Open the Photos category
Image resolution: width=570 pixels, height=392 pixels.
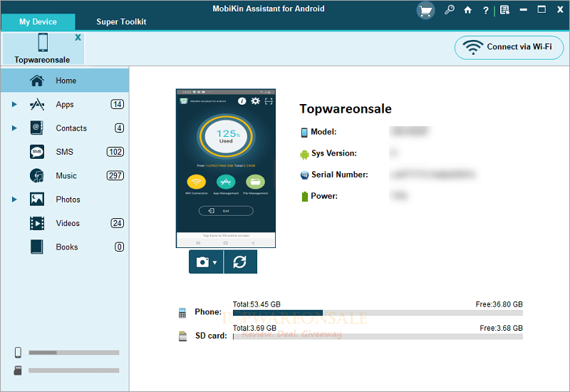[65, 200]
